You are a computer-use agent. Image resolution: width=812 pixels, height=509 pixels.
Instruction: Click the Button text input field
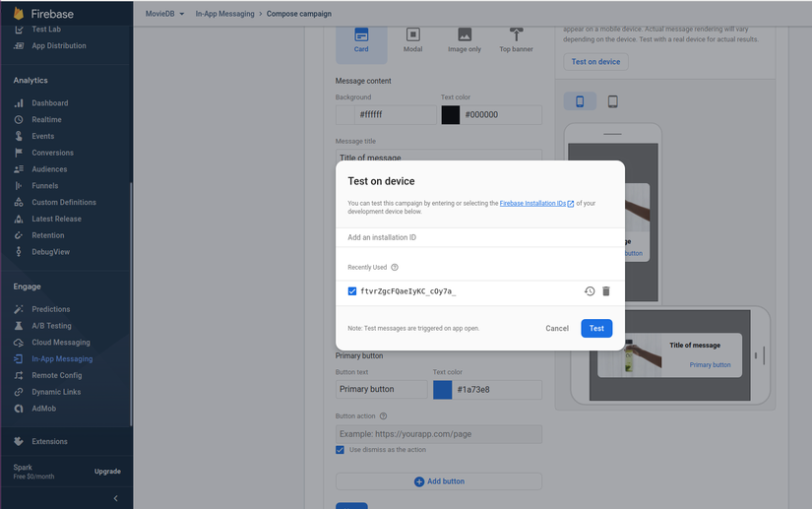[x=382, y=390]
